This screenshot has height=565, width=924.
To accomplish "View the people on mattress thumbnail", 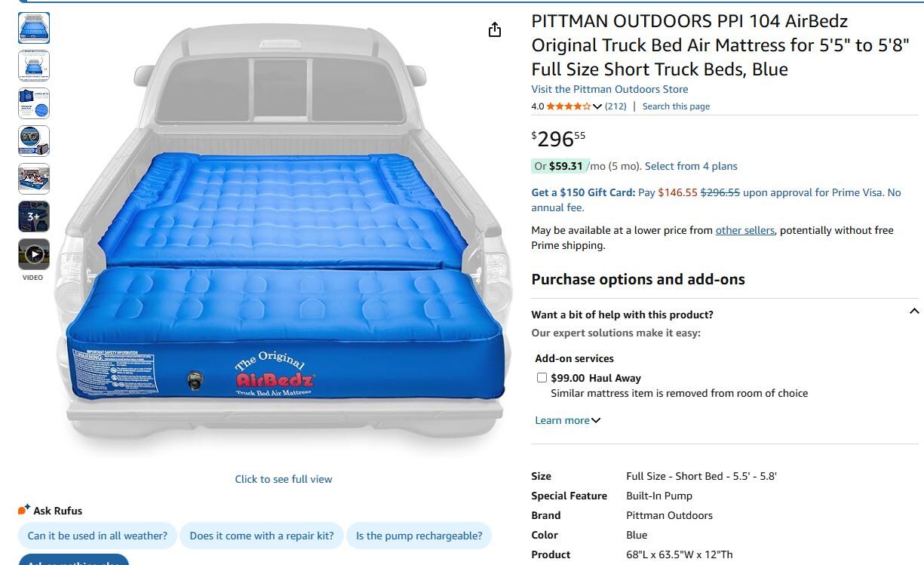I will (34, 179).
